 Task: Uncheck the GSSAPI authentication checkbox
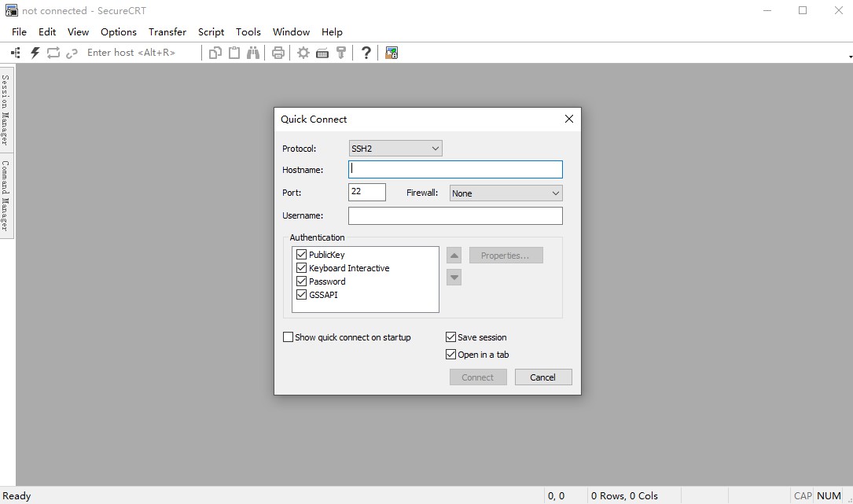click(301, 294)
